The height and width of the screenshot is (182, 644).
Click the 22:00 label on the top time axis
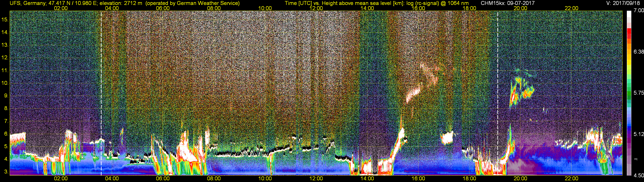point(571,8)
